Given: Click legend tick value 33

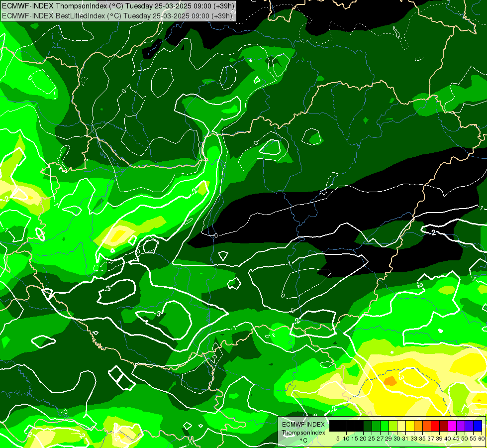Looking at the screenshot, I should coord(414,439).
